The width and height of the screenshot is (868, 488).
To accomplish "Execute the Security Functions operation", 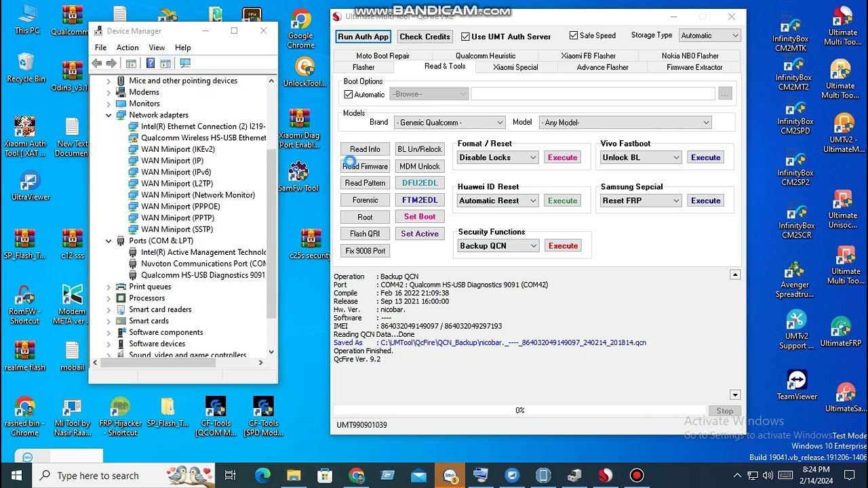I will (x=563, y=246).
